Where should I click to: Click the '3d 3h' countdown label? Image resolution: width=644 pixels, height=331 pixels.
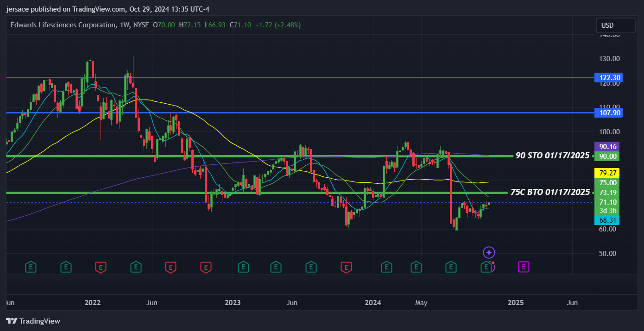(606, 211)
